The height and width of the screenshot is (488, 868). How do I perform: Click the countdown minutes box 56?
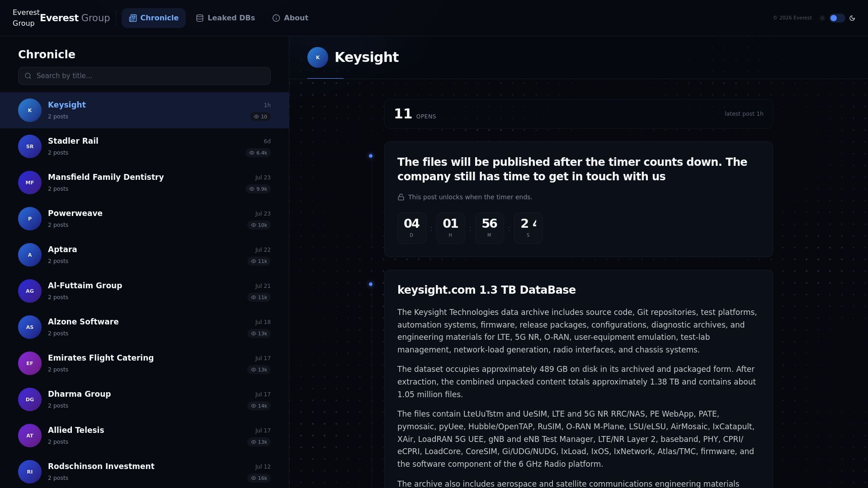point(490,228)
